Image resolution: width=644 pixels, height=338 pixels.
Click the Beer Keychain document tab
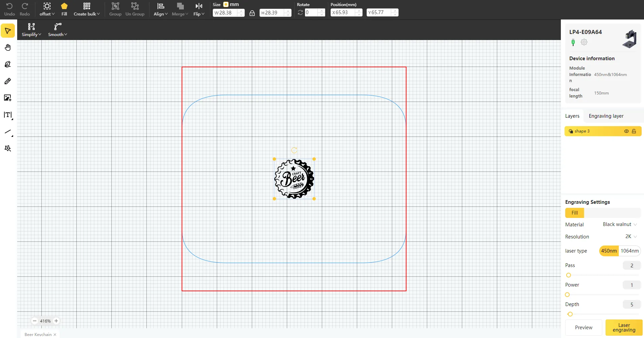click(x=38, y=334)
